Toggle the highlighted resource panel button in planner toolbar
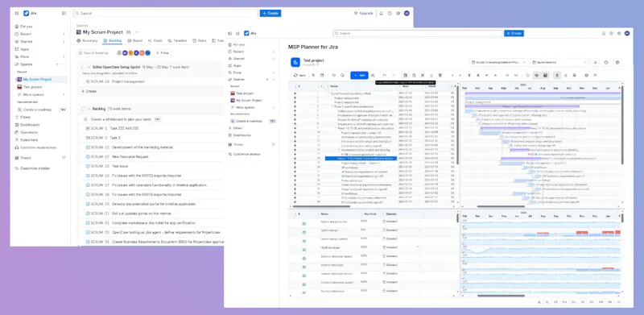Viewport: 644px width, 315px height. click(557, 75)
